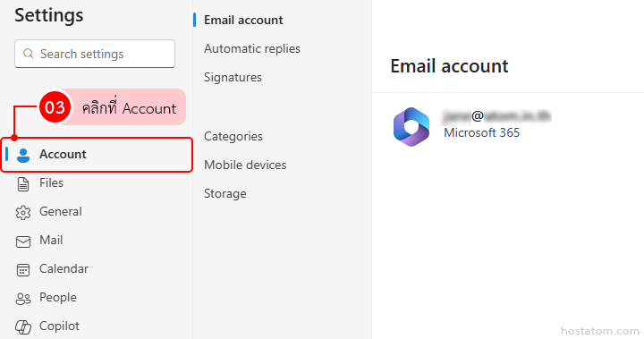Open Signatures settings
Image resolution: width=644 pixels, height=339 pixels.
(x=233, y=77)
